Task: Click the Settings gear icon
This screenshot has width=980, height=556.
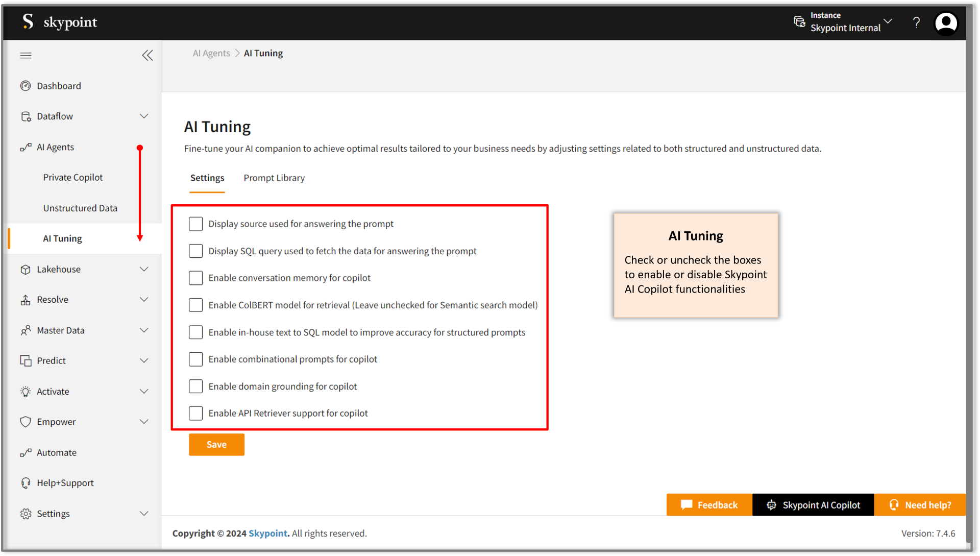Action: point(26,514)
